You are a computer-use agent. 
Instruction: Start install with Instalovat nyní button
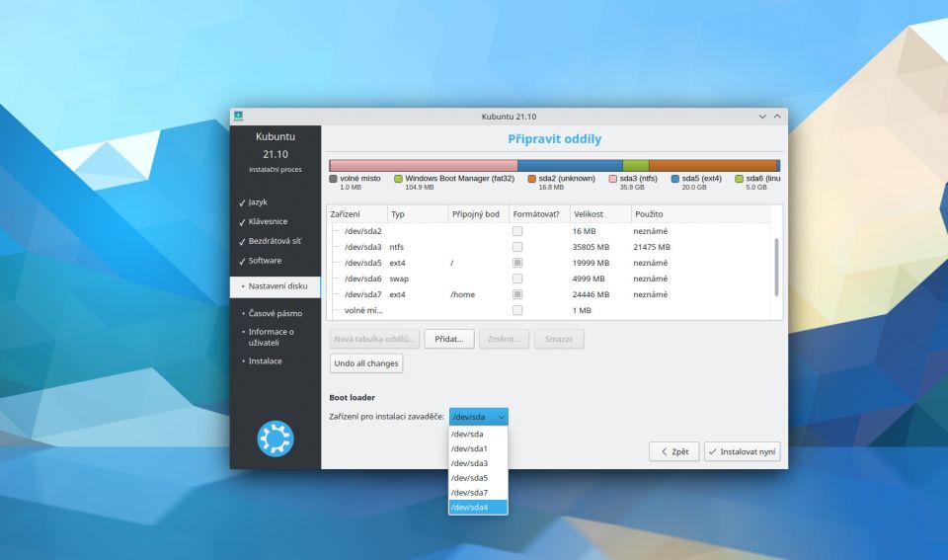coord(743,451)
